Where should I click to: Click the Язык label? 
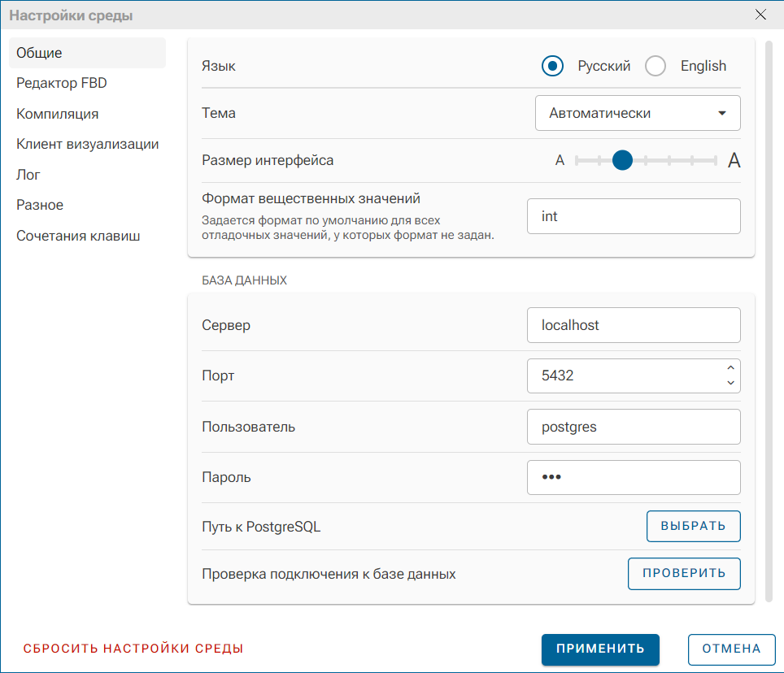pyautogui.click(x=219, y=67)
